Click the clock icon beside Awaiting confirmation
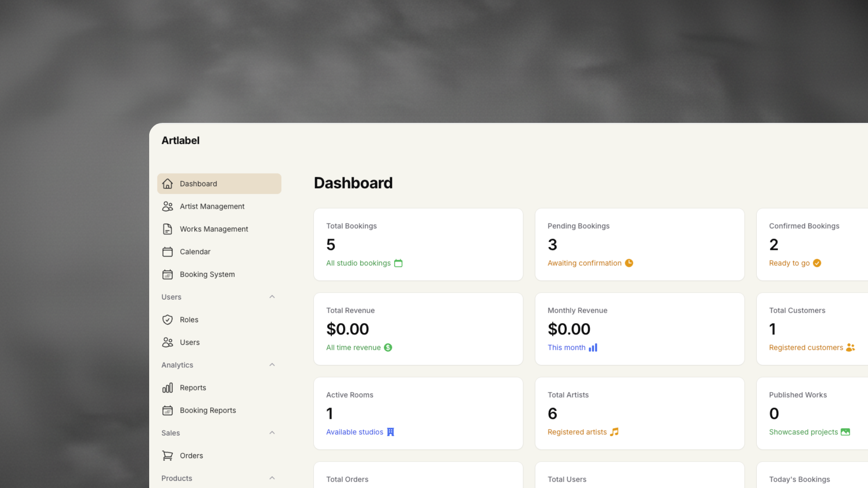The height and width of the screenshot is (488, 868). [629, 263]
